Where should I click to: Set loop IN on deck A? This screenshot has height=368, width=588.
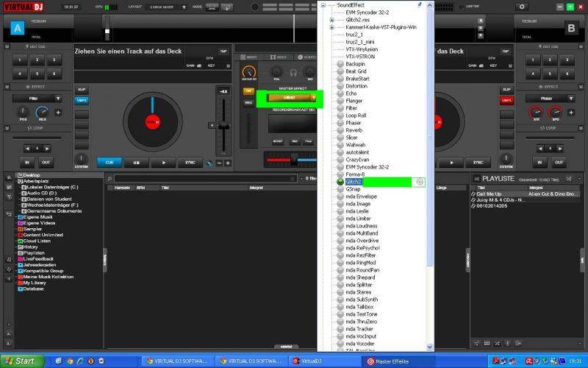(x=27, y=163)
